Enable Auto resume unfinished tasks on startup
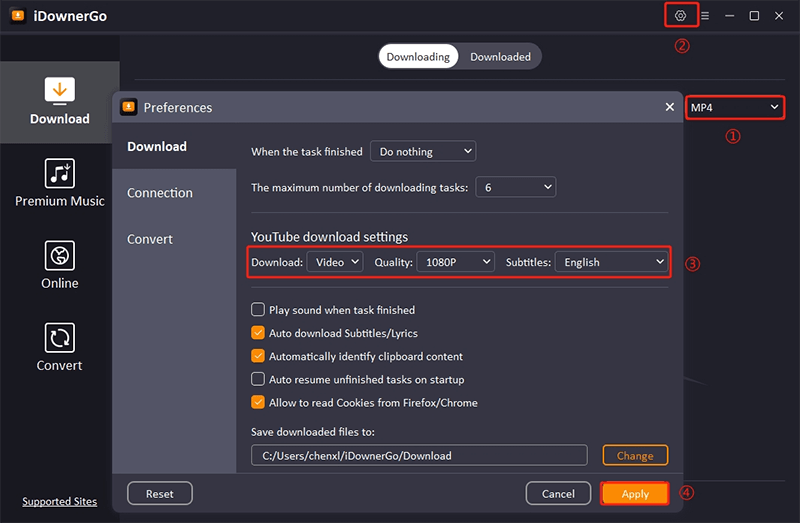 259,380
